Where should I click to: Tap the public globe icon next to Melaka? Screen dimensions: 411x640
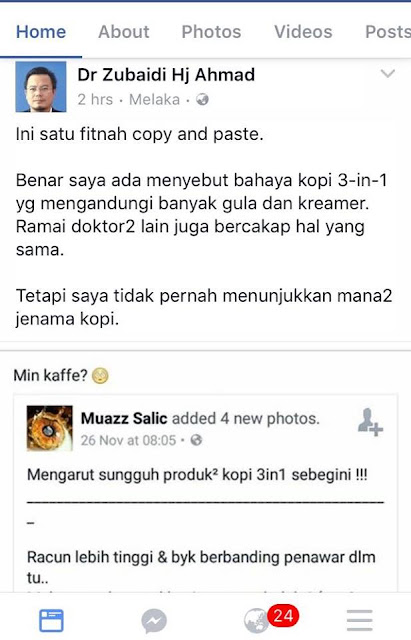point(202,99)
